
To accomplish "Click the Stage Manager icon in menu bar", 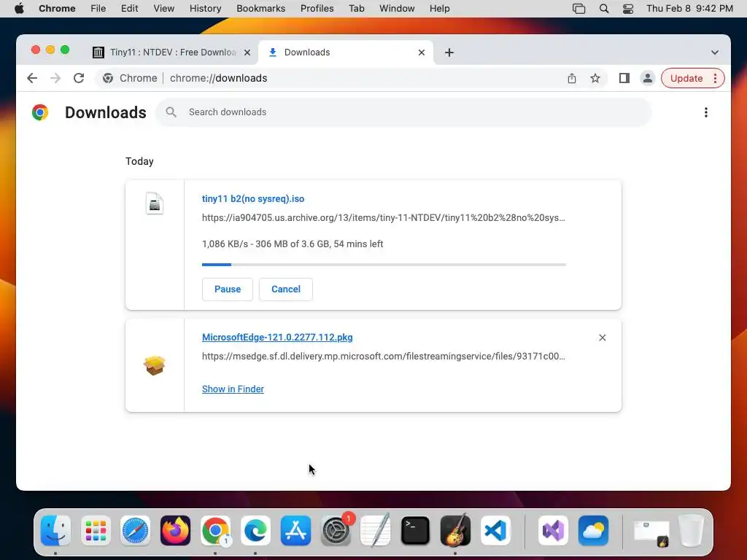I will click(x=578, y=9).
